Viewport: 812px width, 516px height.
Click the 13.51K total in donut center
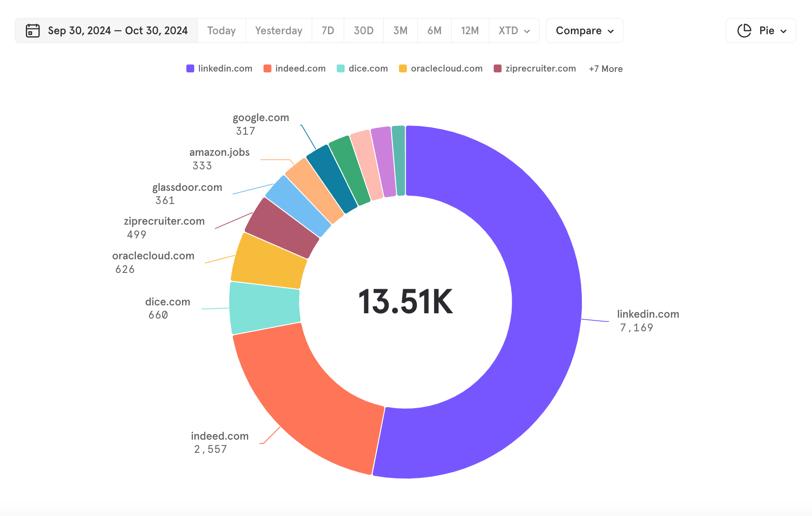point(406,302)
